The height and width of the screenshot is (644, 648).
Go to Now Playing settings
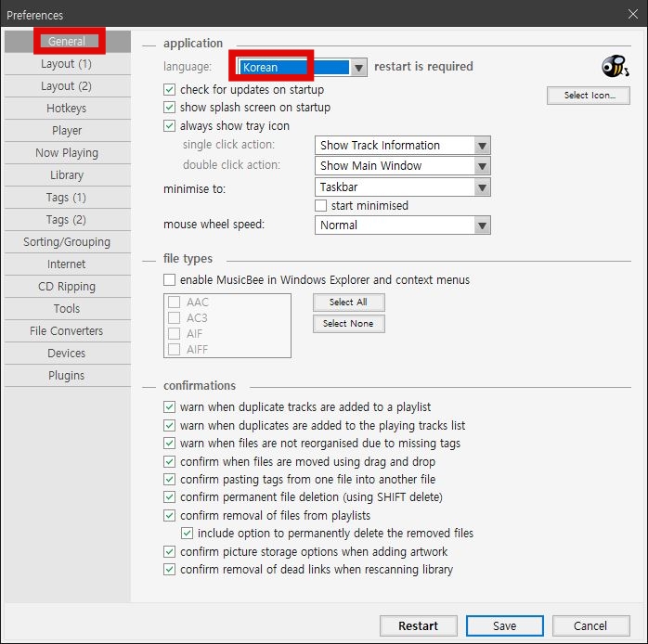68,153
